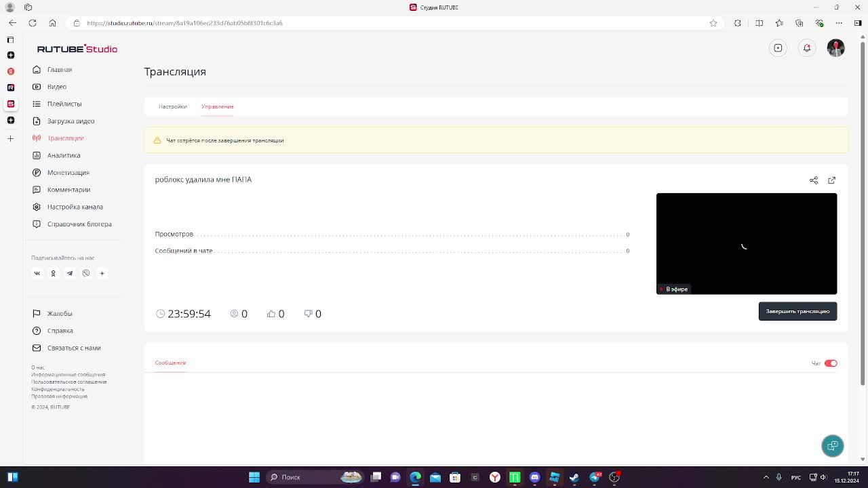The height and width of the screenshot is (488, 868).
Task: Open the VK social link icon
Action: 37,273
